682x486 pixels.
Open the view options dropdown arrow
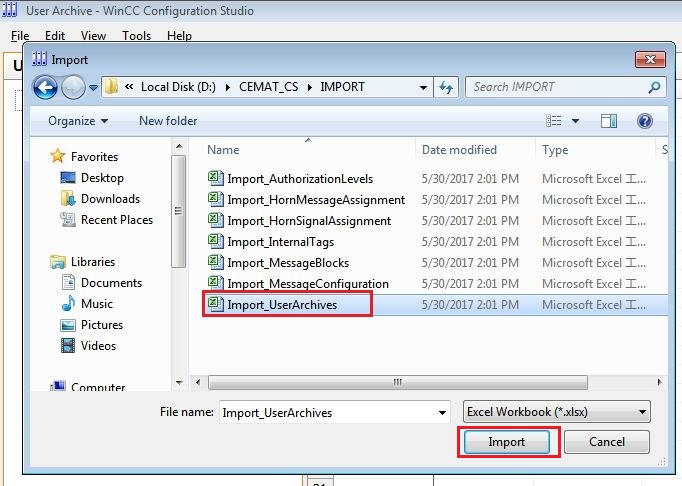coord(575,121)
